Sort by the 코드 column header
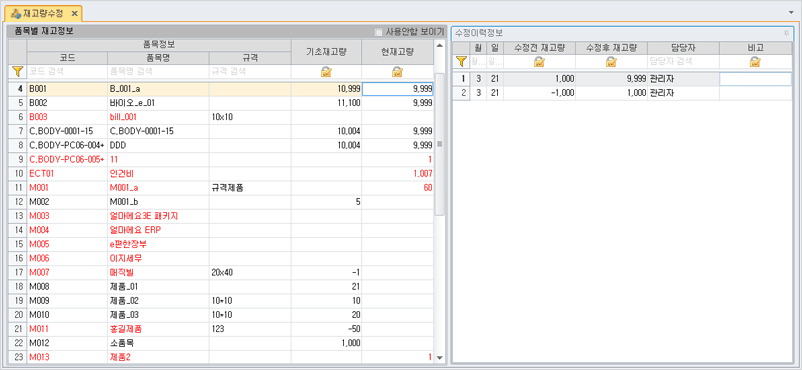 [67, 58]
